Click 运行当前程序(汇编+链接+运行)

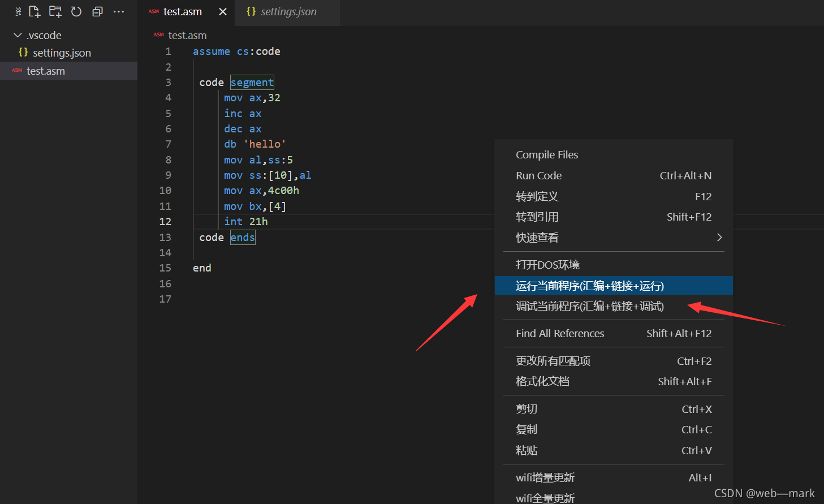coord(614,286)
